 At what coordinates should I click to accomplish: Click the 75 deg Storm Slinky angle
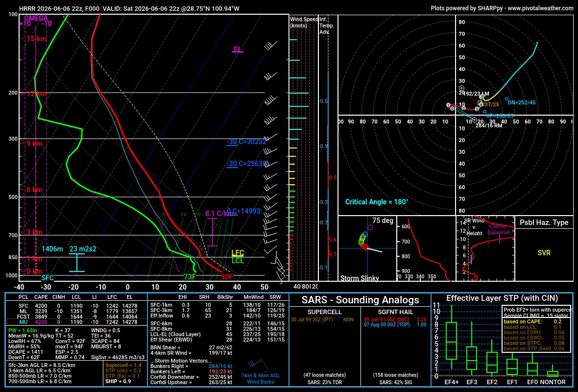click(383, 220)
